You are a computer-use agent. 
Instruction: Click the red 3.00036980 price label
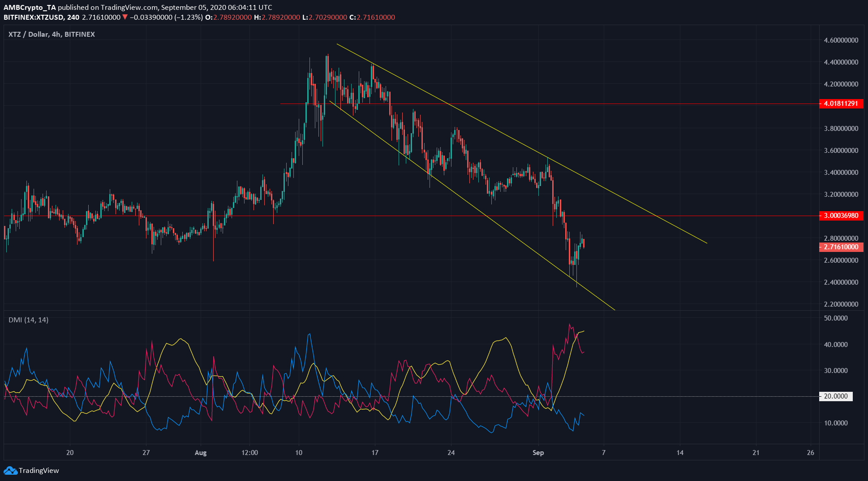tap(841, 216)
